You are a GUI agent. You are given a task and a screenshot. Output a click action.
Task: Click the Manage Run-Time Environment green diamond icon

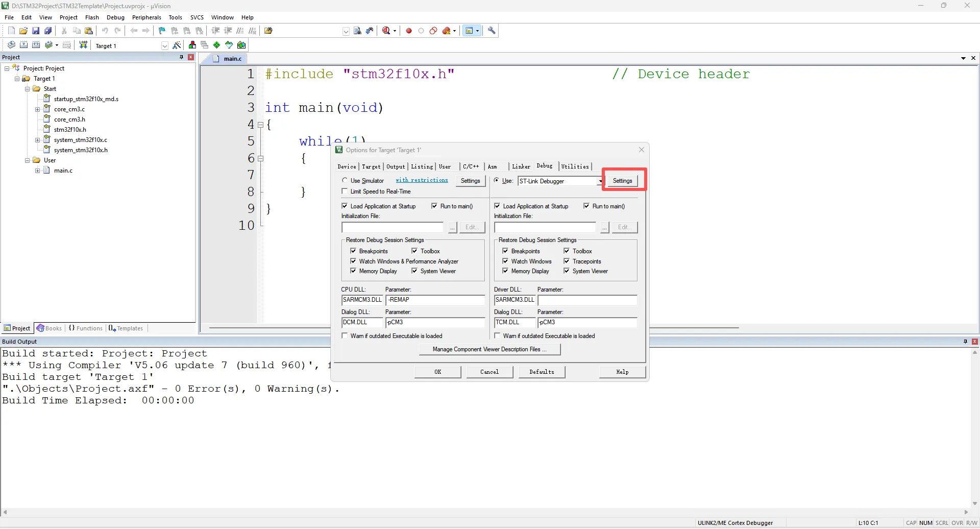point(217,45)
